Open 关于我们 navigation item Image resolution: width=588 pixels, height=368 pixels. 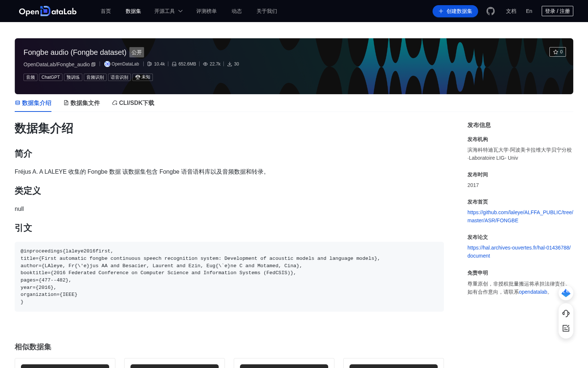tap(267, 11)
